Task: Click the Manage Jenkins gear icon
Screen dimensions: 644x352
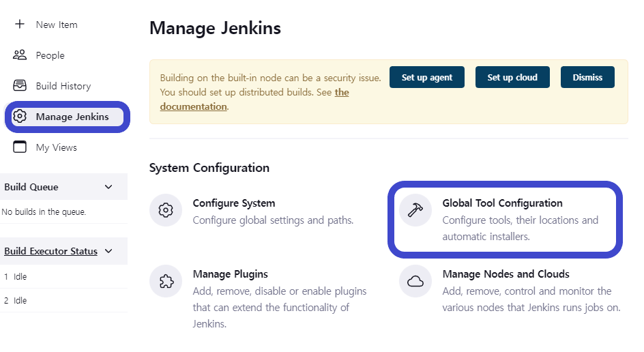Action: (20, 116)
